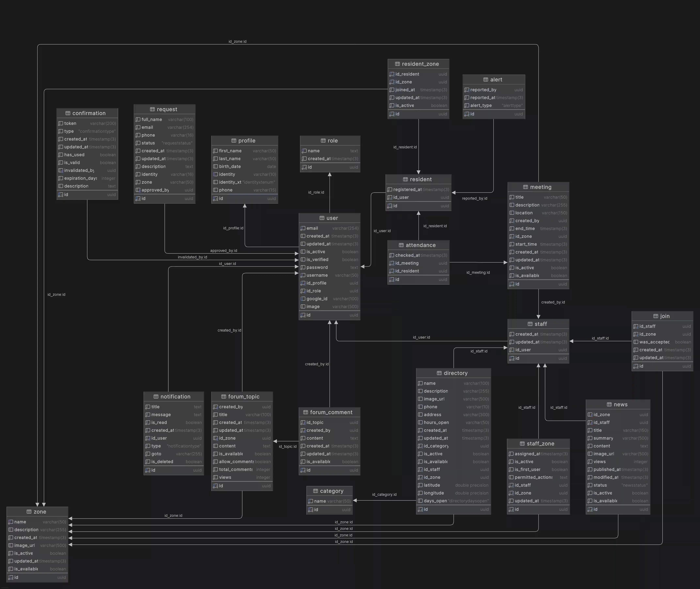Click the id_zone:id label at the top edge
Viewport: 700px width, 589px height.
237,41
